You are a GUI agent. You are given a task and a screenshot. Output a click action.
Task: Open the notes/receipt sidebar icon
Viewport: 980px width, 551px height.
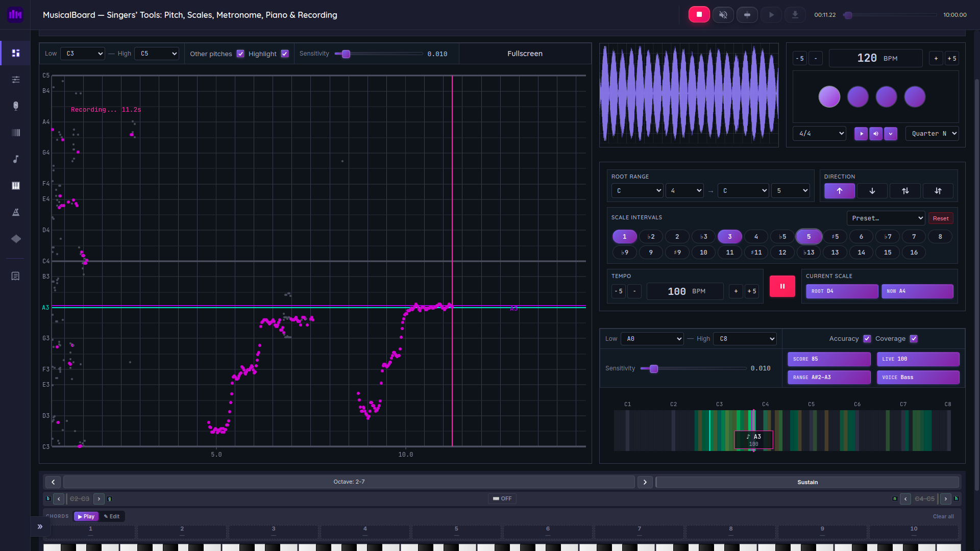point(16,276)
